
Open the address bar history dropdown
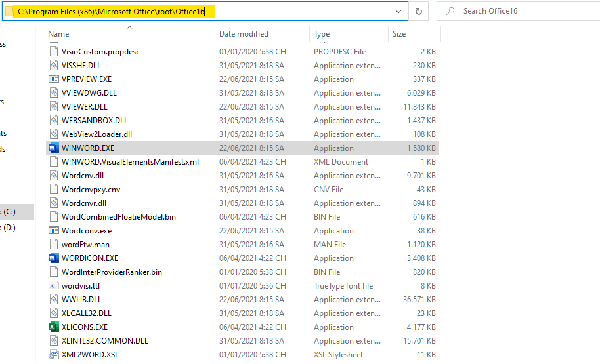(398, 11)
